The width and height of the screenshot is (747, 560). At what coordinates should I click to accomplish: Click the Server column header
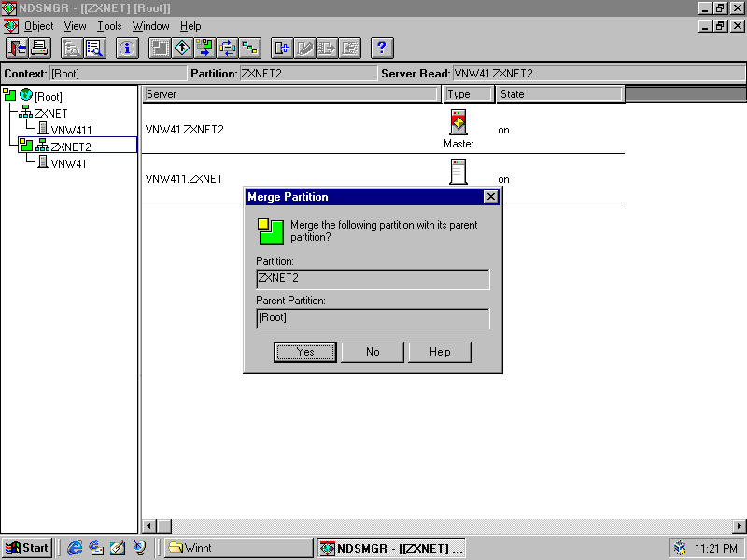tap(290, 94)
